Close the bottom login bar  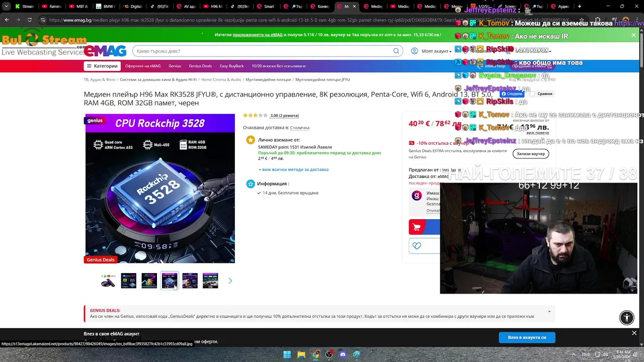[x=634, y=333]
